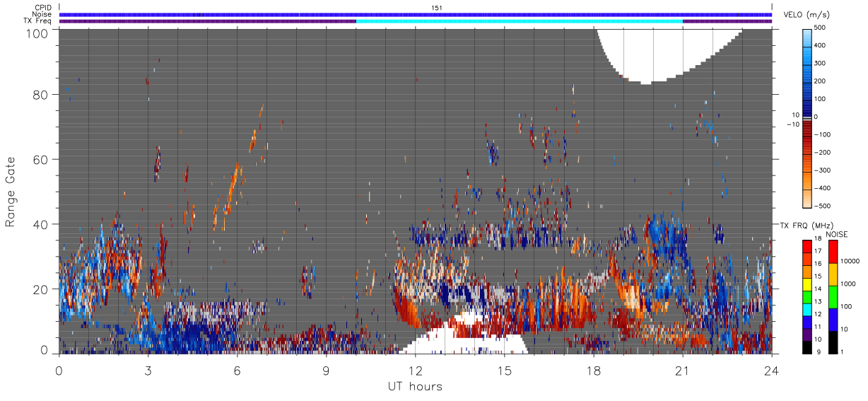Screen dimensions: 868x401
Task: Click the yellow block in the TX FRQ legend
Action: pos(807,284)
